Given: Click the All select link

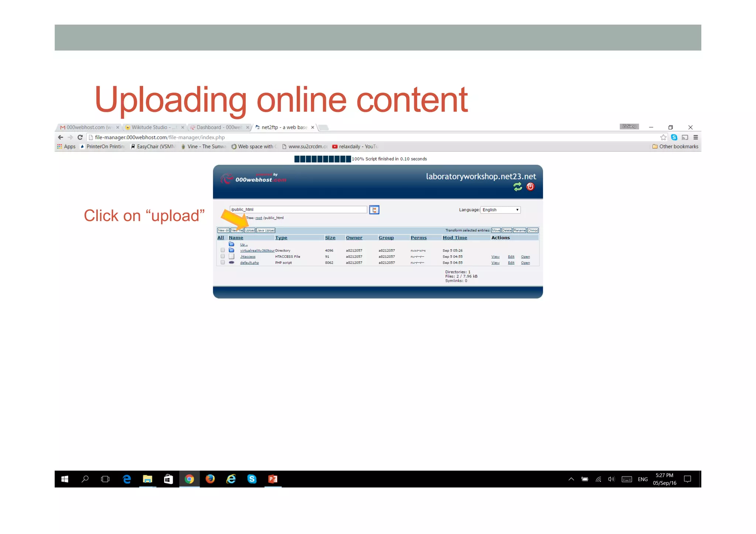Looking at the screenshot, I should (x=221, y=238).
